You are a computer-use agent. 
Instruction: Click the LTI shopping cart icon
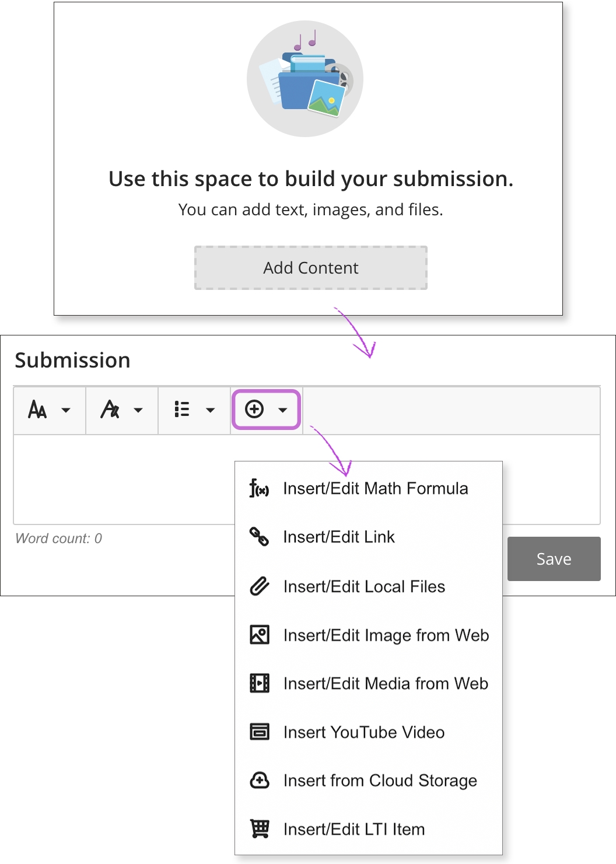tap(259, 829)
